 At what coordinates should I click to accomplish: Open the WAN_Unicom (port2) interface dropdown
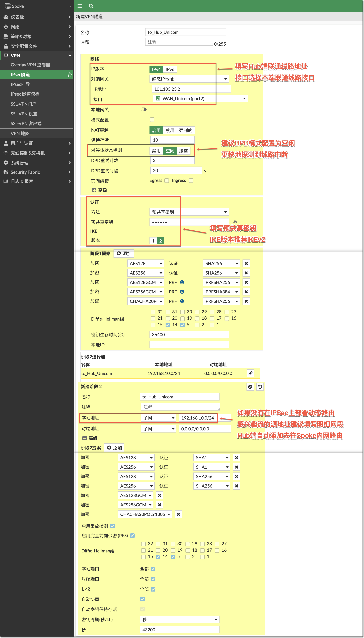tap(200, 99)
